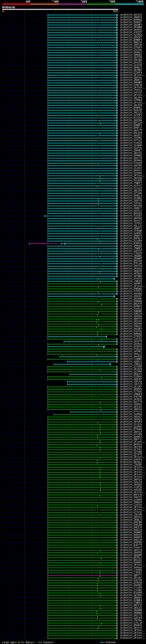Open hit UniRef100_B9GVM4
The image size is (146, 644).
click(x=131, y=324)
